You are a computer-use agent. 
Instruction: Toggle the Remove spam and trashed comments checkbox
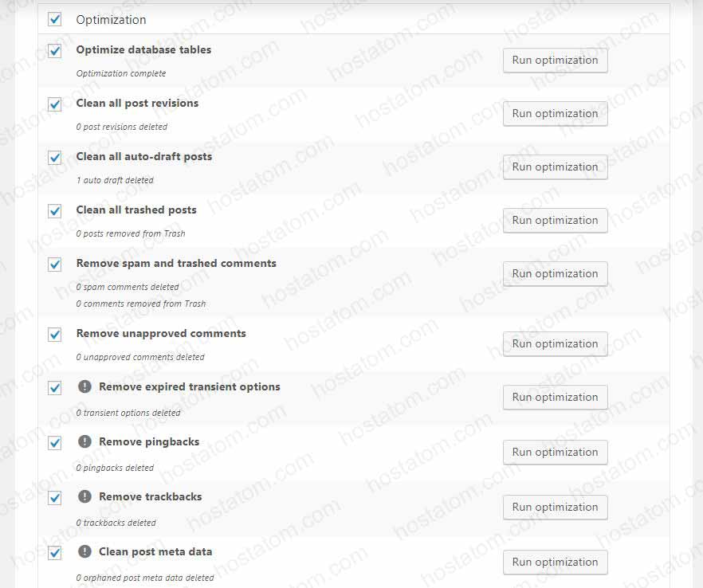pos(54,265)
